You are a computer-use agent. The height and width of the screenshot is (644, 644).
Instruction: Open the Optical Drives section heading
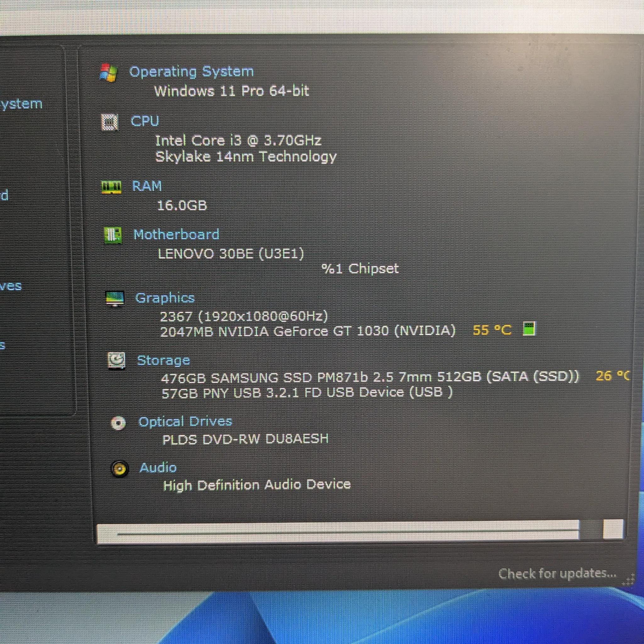coord(185,422)
